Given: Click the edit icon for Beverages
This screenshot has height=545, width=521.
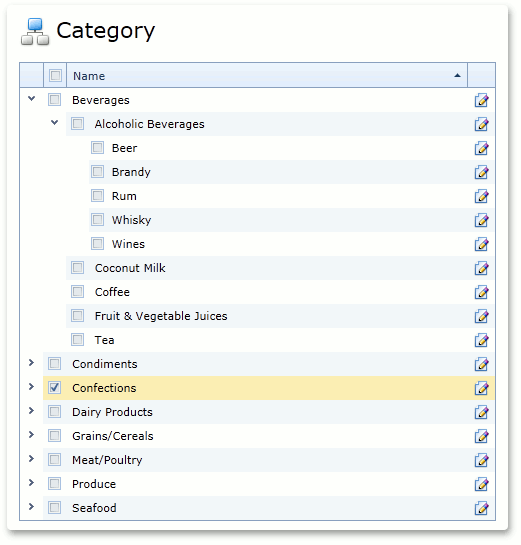Looking at the screenshot, I should pos(481,100).
